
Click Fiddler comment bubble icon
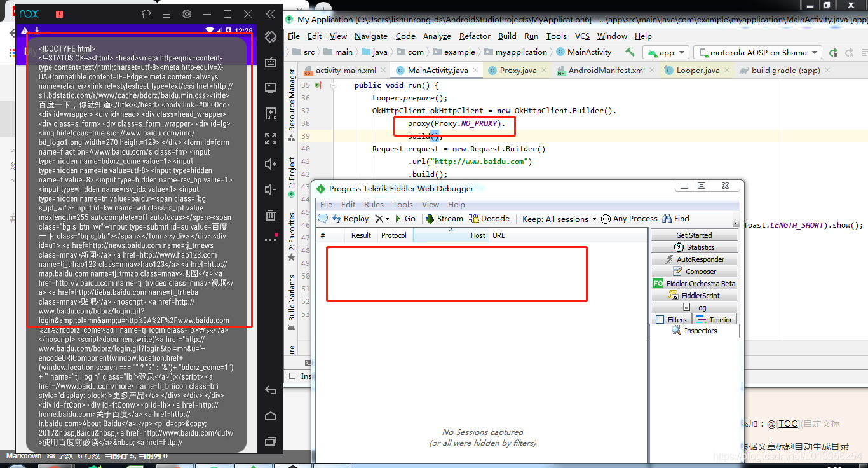coord(323,218)
